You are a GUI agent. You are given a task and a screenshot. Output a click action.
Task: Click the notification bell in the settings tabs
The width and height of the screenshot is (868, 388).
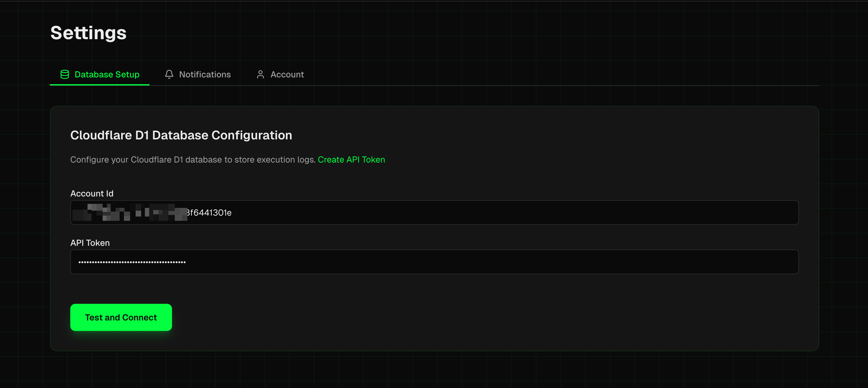[170, 74]
